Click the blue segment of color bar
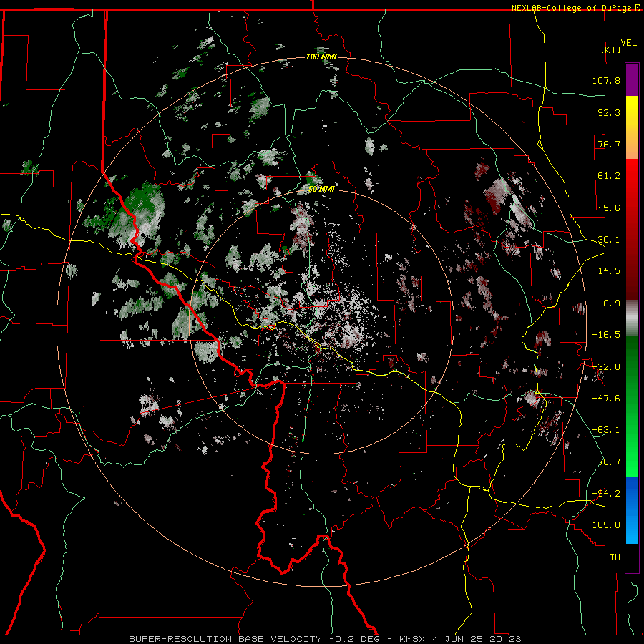Image resolution: width=644 pixels, height=644 pixels. (x=632, y=510)
